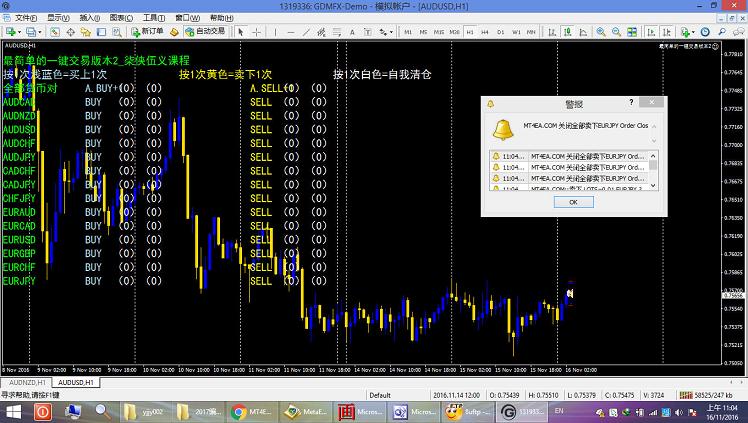This screenshot has height=423, width=748.
Task: Switch to the AUDNZD,H1 chart tab
Action: tap(27, 382)
